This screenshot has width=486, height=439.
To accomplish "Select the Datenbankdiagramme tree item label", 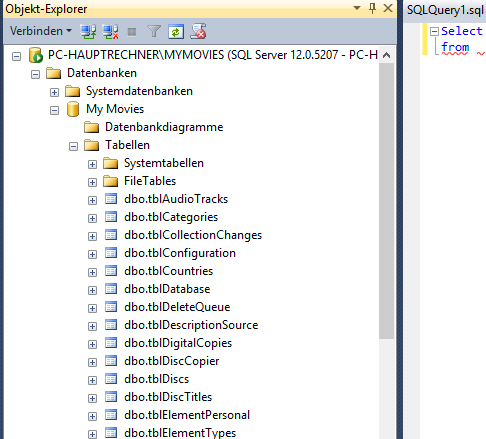I will coord(164,127).
